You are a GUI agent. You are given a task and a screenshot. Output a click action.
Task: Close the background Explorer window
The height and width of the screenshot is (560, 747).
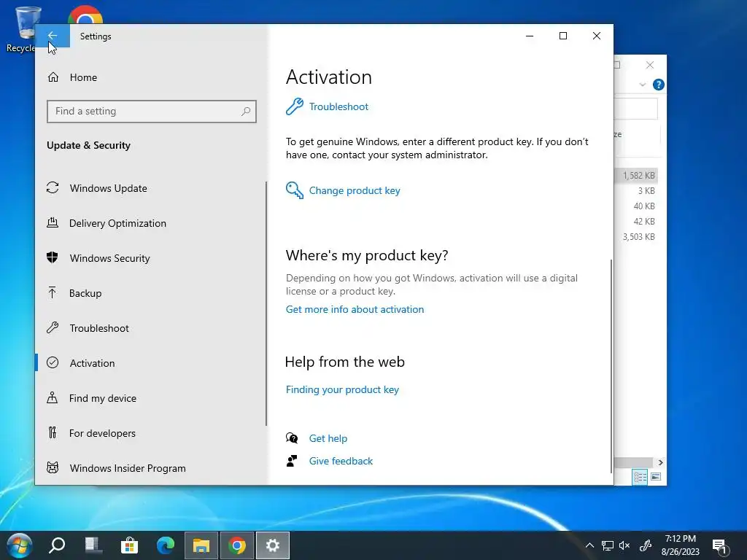tap(650, 65)
